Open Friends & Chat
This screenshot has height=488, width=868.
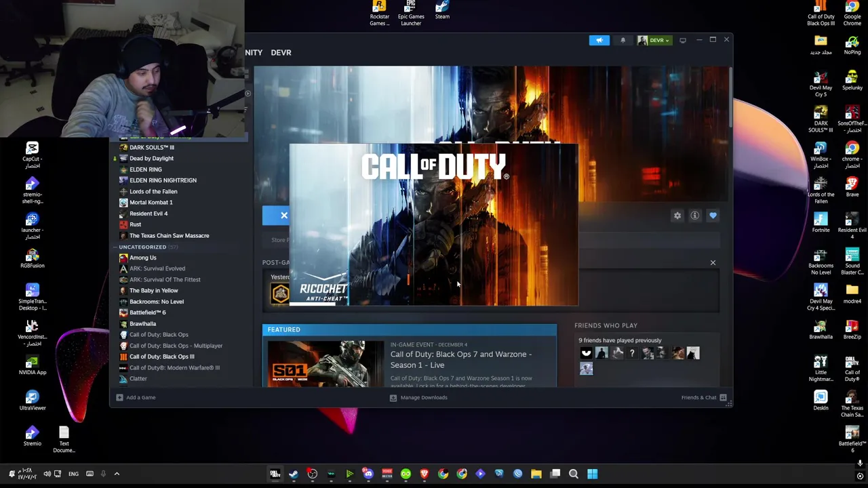(704, 397)
